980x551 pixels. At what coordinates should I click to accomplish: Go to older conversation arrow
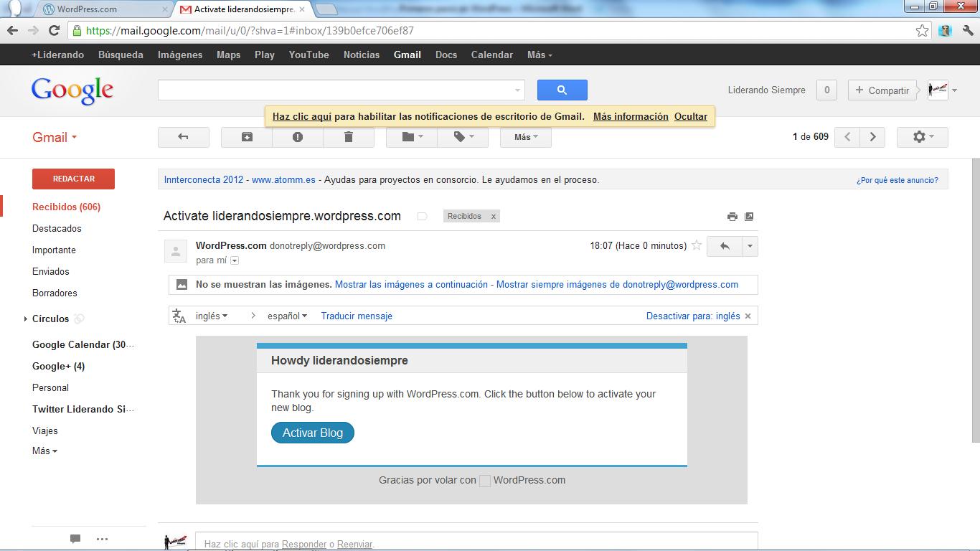(x=872, y=137)
